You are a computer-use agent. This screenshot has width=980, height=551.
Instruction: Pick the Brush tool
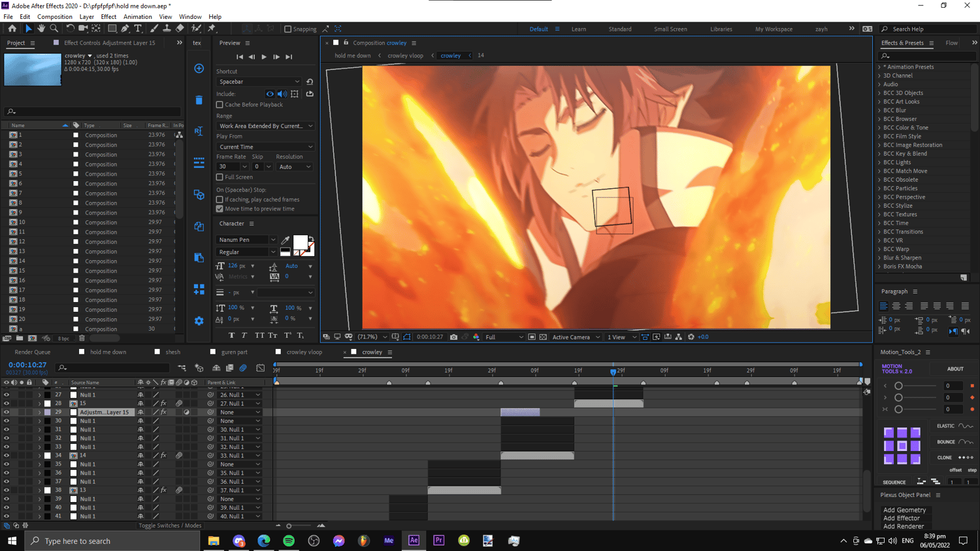154,29
